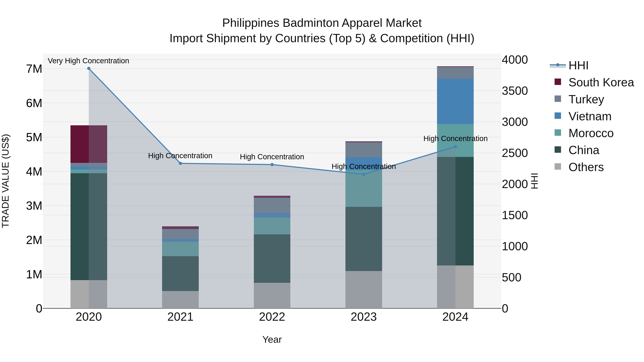Screen dimensions: 644x362
Task: Click the rotated 'HHI' right axis title
Action: click(534, 181)
